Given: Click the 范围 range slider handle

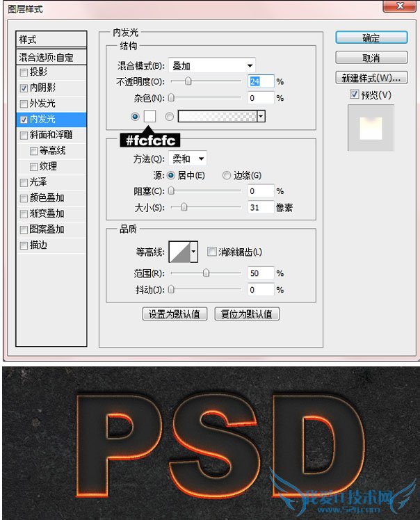Looking at the screenshot, I should (x=206, y=273).
